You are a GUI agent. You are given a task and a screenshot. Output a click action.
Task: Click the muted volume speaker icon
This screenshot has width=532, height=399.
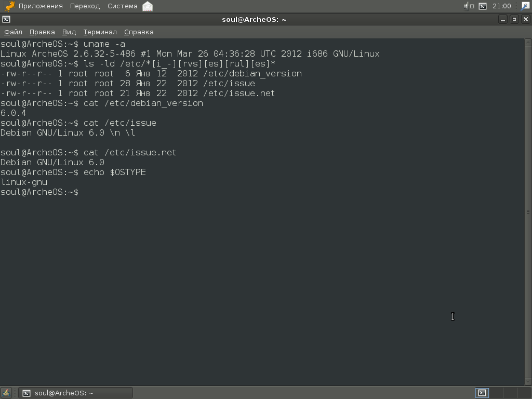pos(469,6)
